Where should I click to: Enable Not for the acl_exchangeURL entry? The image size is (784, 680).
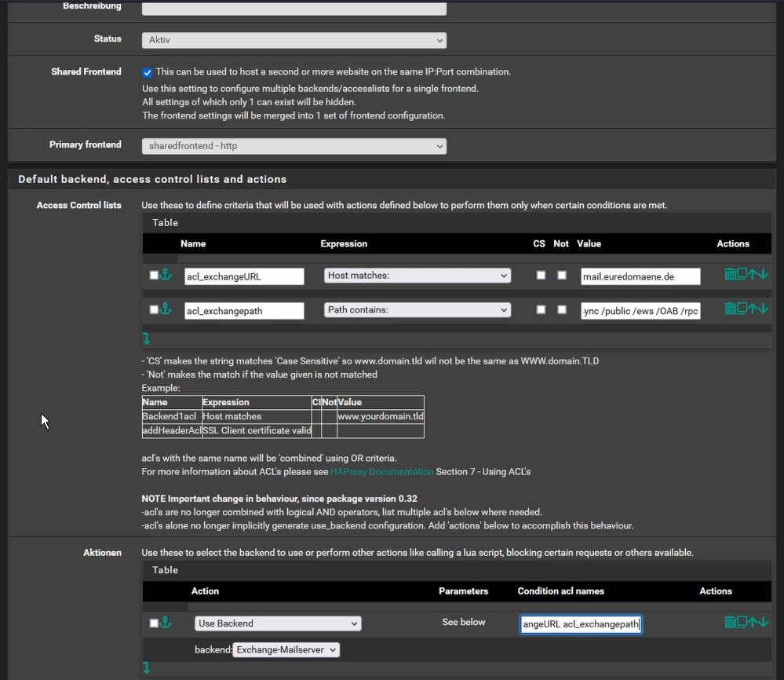pos(562,275)
